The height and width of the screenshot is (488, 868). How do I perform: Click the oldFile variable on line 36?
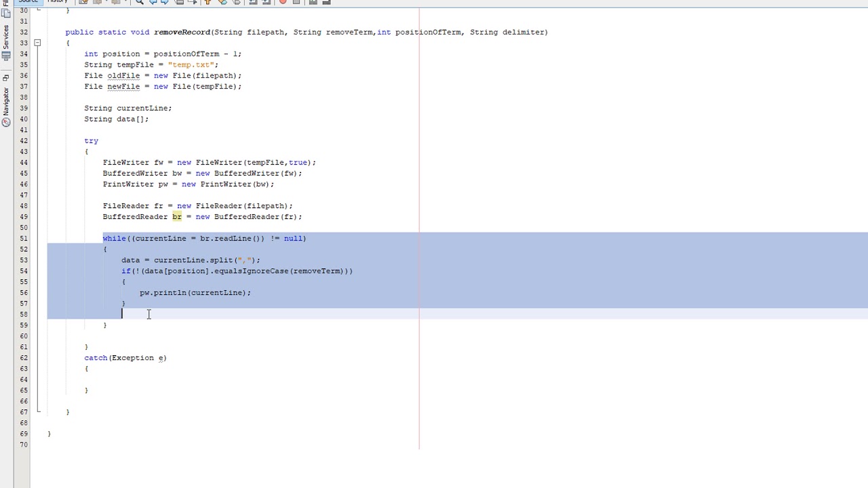point(123,75)
